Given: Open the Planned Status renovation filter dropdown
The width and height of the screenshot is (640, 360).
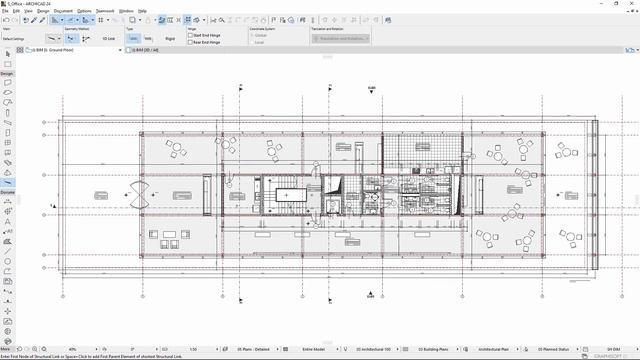Looking at the screenshot, I should (x=577, y=349).
